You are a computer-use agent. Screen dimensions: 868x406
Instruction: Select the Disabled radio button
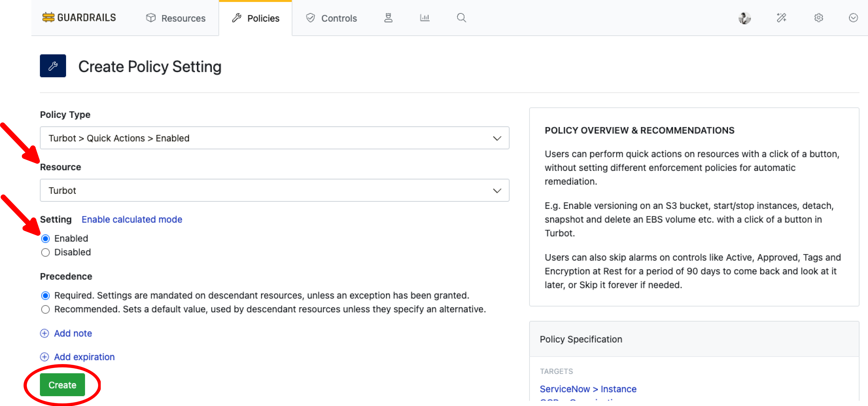(x=45, y=252)
